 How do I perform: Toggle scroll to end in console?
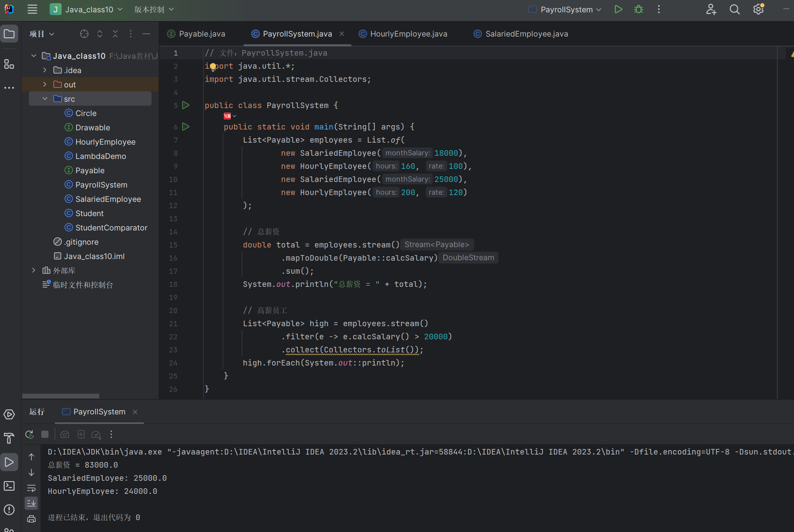click(31, 503)
